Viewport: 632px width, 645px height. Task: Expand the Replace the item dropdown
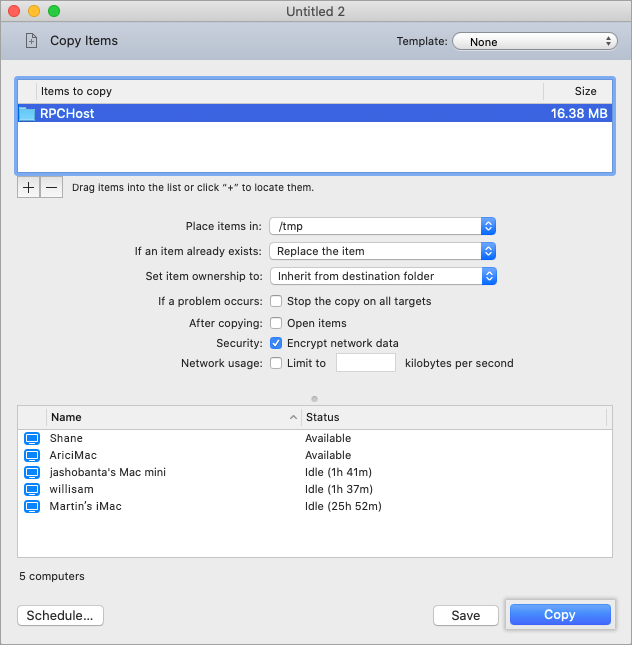coord(382,251)
